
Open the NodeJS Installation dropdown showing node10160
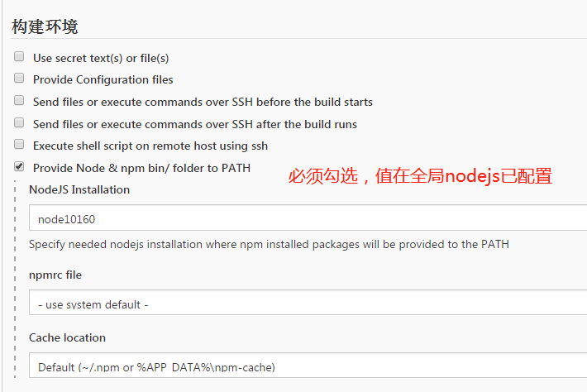click(308, 218)
